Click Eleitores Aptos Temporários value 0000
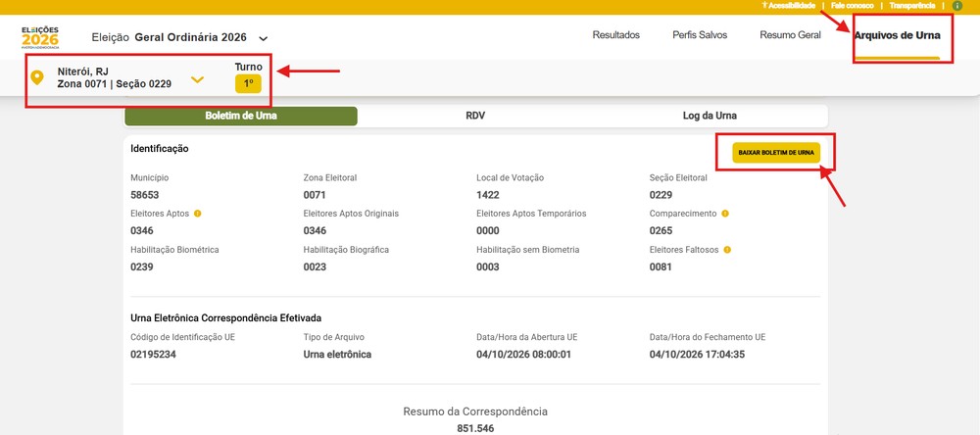 pos(487,230)
